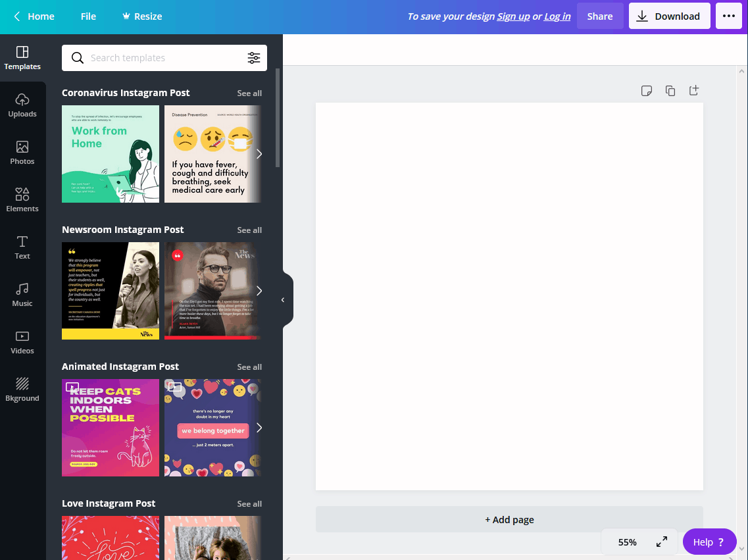See all Newsroom Instagram Post templates

(249, 230)
